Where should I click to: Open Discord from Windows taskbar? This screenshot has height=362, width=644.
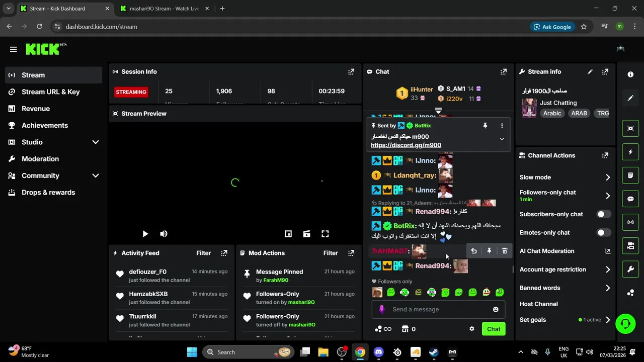tap(378, 352)
